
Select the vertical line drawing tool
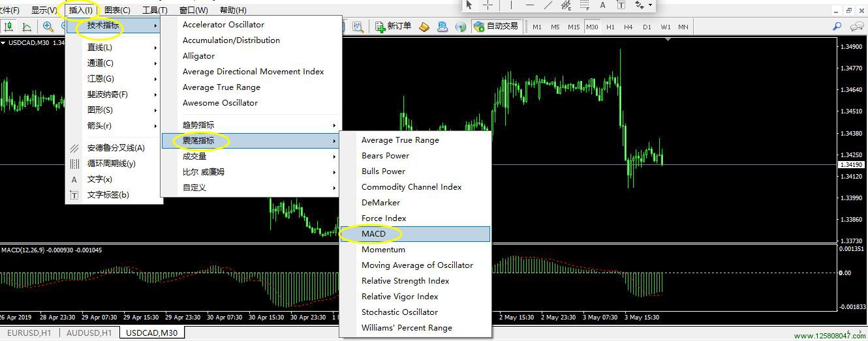[x=511, y=5]
